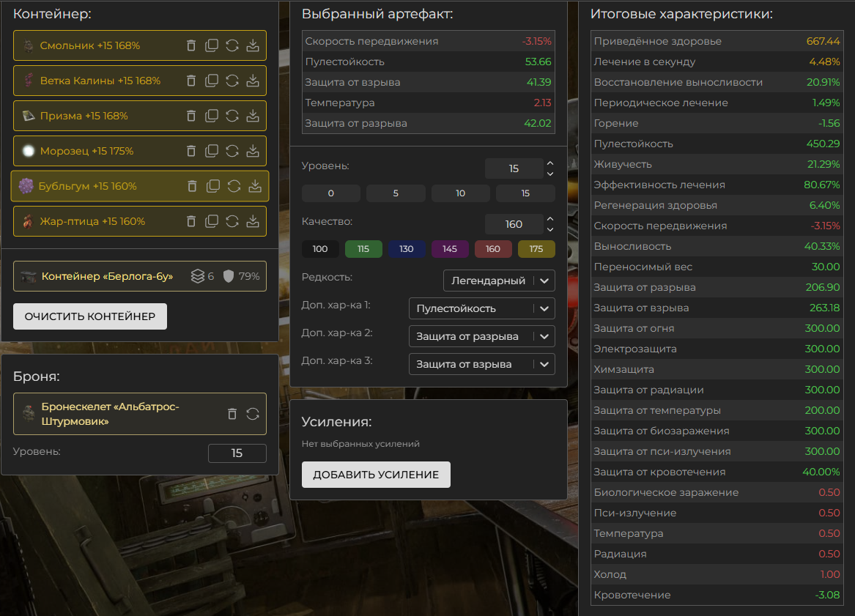The image size is (855, 616).
Task: Delete the Бублыгум artifact
Action: coord(192,186)
